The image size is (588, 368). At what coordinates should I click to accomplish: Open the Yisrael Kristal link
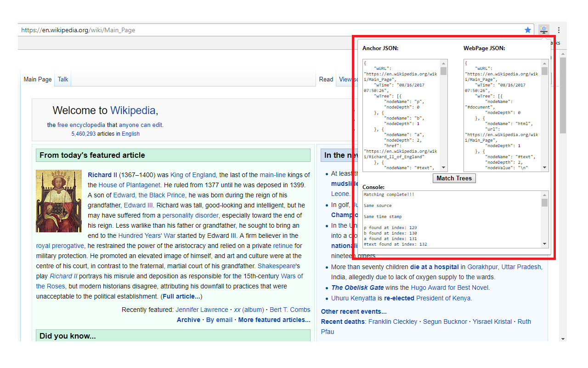[492, 322]
